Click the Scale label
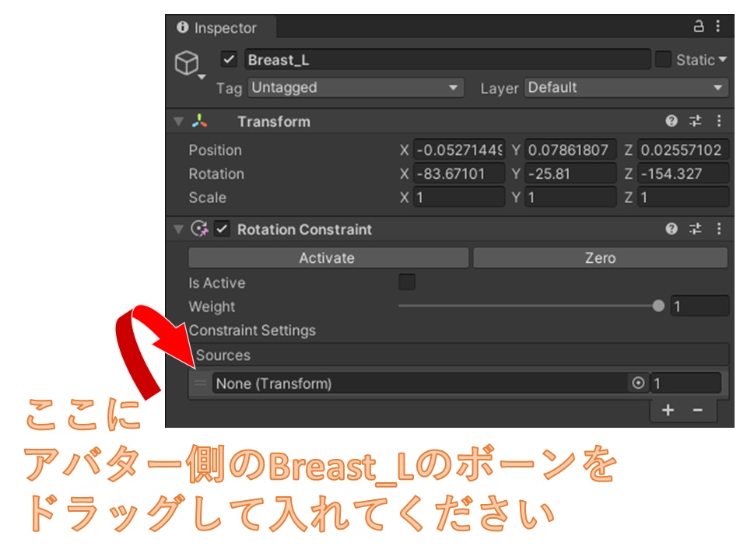Viewport: 747px width, 560px height. point(207,197)
